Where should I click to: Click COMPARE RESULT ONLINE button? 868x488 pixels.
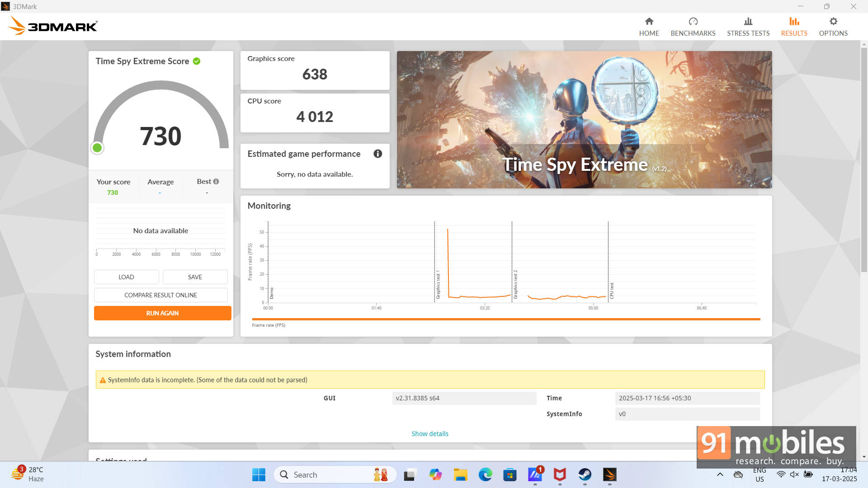[160, 295]
